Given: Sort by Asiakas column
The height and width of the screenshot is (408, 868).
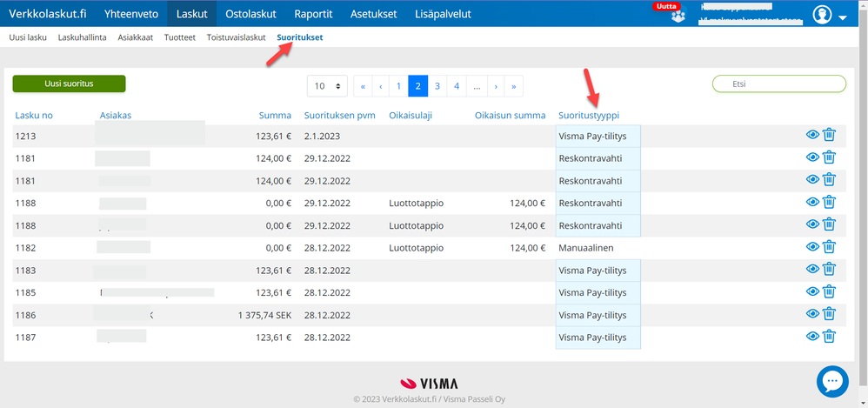Looking at the screenshot, I should pyautogui.click(x=115, y=115).
